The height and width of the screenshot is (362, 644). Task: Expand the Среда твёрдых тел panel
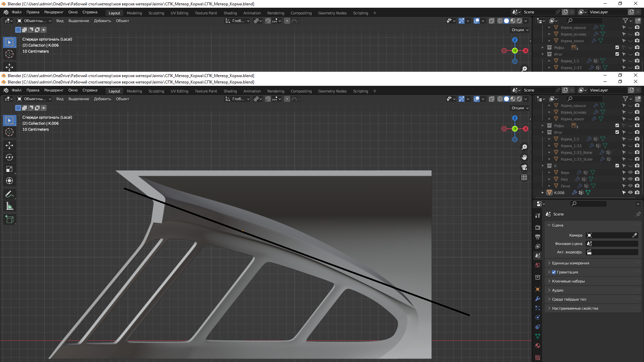click(x=569, y=299)
